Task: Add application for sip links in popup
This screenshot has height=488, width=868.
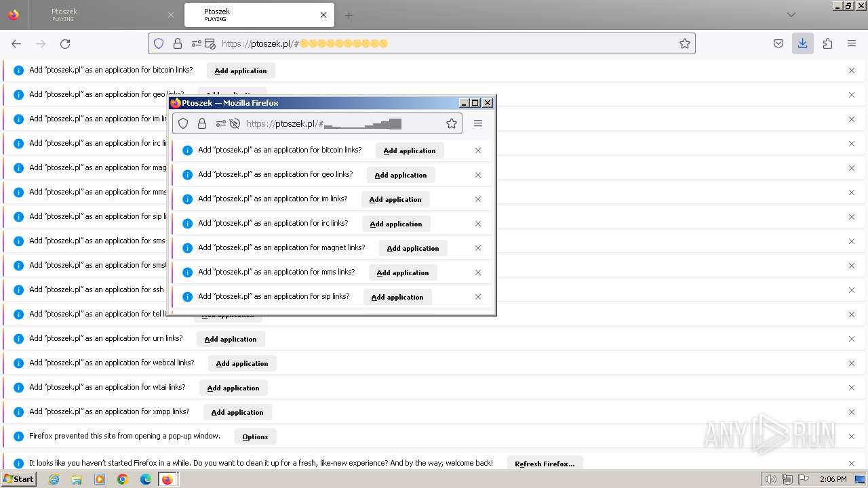Action: tap(397, 297)
